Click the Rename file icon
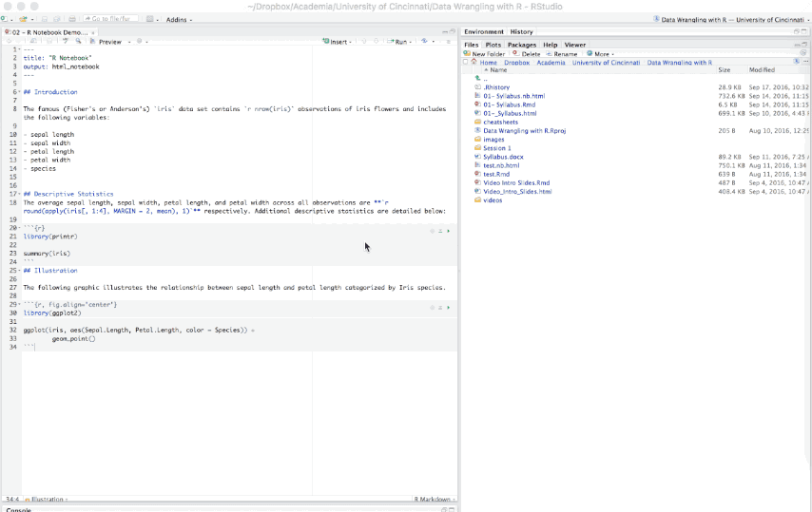812x512 pixels. coord(550,54)
